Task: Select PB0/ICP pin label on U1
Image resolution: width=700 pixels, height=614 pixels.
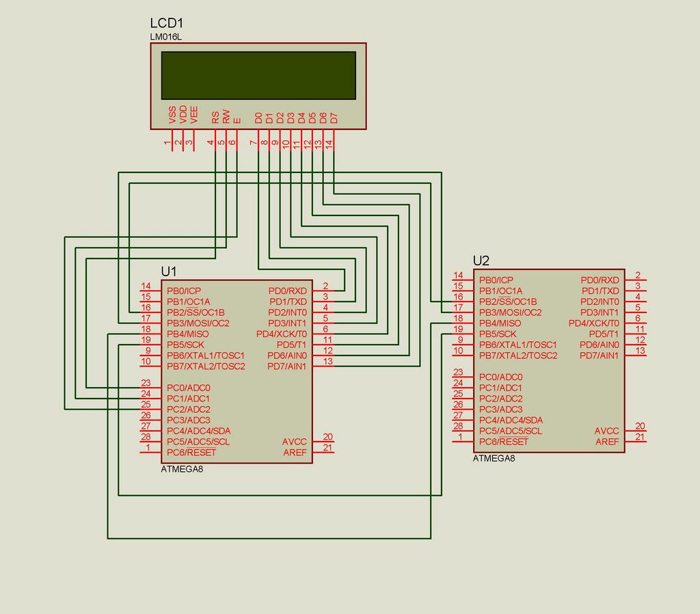Action: (184, 291)
